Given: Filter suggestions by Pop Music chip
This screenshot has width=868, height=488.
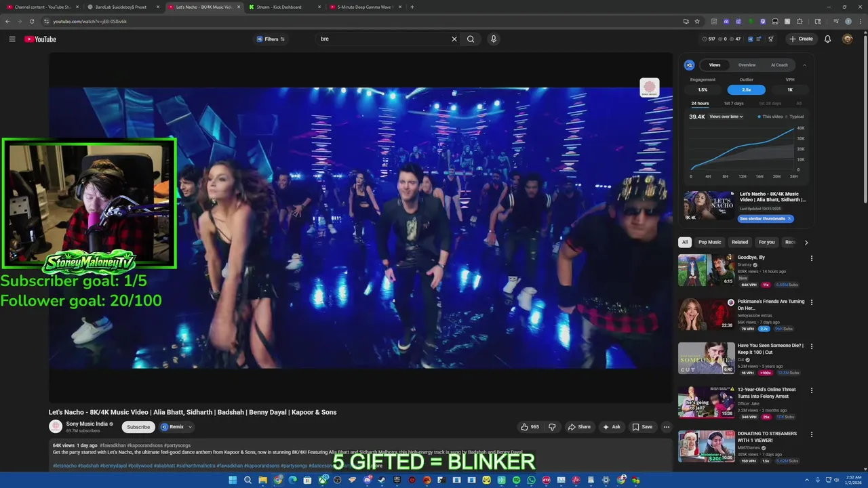Looking at the screenshot, I should 710,242.
